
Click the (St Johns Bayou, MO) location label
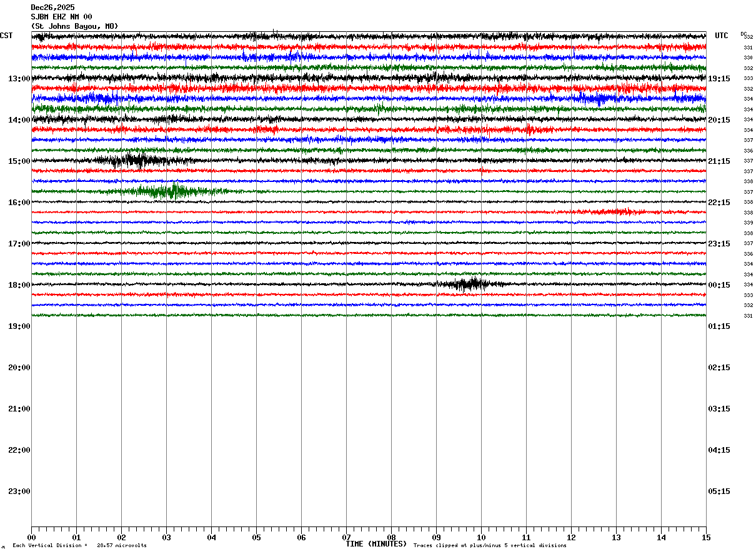pyautogui.click(x=74, y=26)
